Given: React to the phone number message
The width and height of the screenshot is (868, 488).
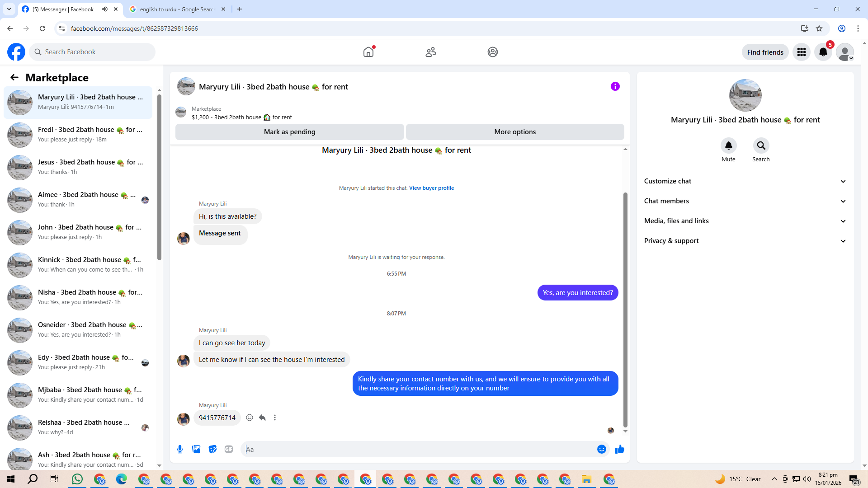Looking at the screenshot, I should coord(250,418).
